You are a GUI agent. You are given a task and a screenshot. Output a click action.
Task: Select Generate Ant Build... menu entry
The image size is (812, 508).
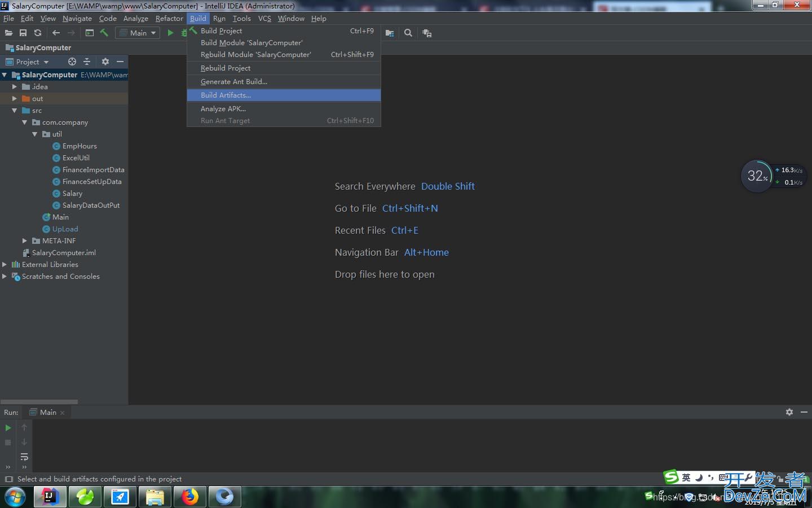coord(284,81)
